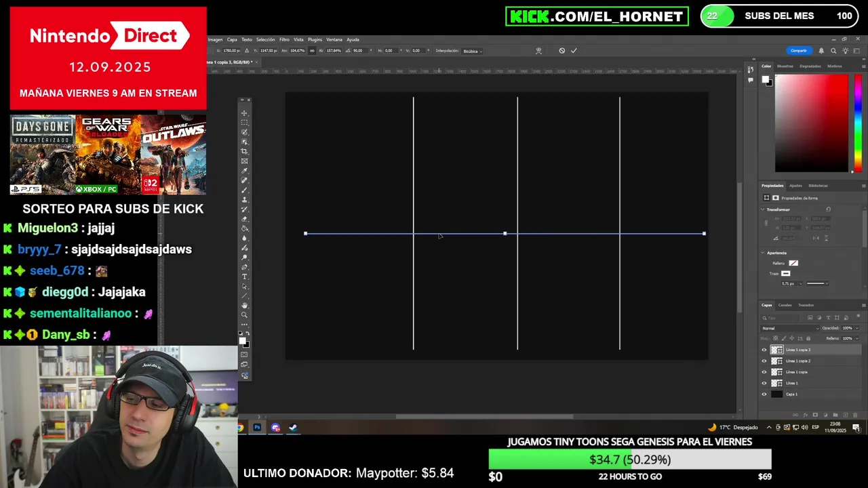868x488 pixels.
Task: Open the Capa menu
Action: 232,39
